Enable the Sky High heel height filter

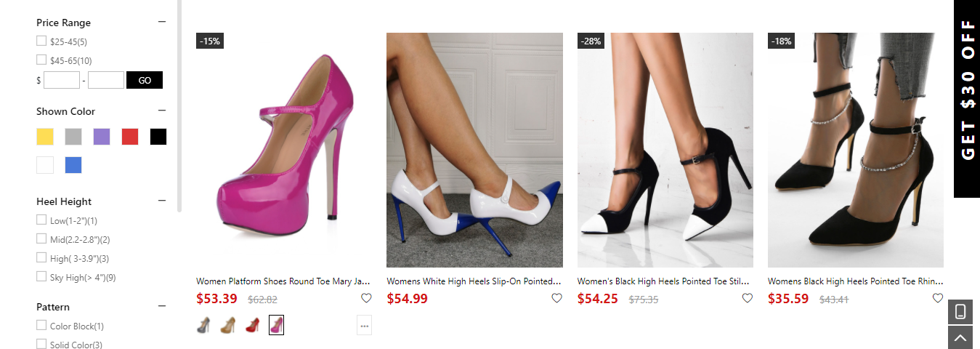click(41, 276)
